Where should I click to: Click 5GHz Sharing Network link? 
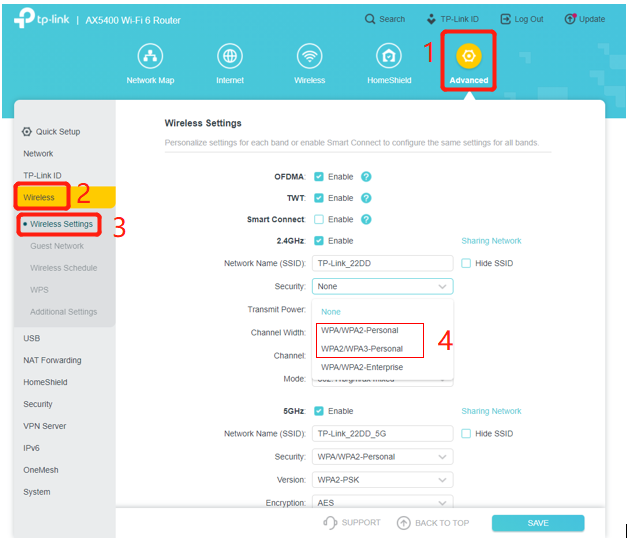pos(491,411)
